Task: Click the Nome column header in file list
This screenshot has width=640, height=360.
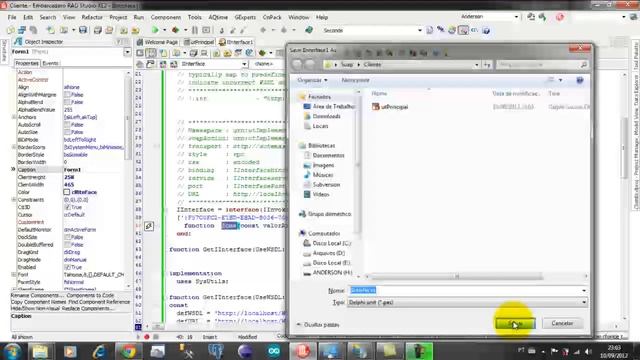Action: click(379, 93)
